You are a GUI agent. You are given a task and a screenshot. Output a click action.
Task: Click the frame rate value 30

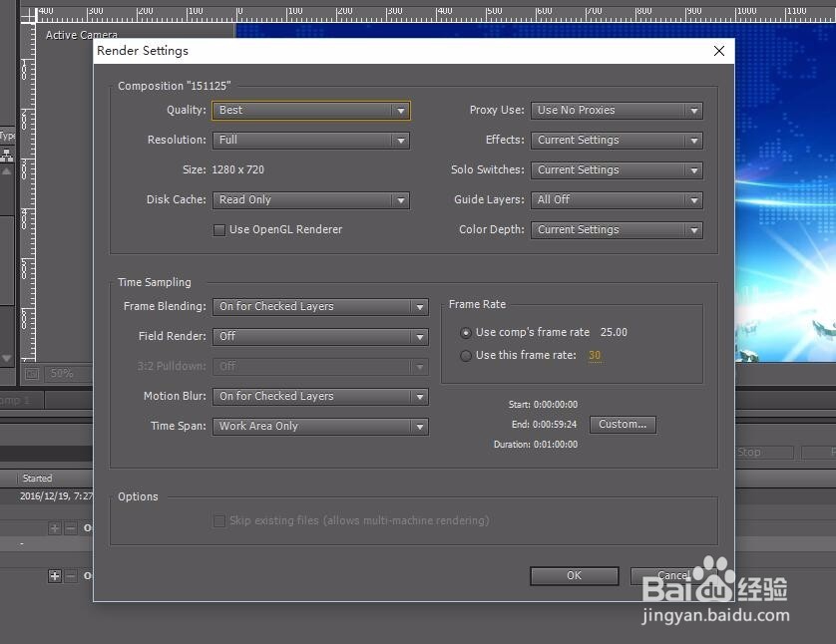(595, 355)
